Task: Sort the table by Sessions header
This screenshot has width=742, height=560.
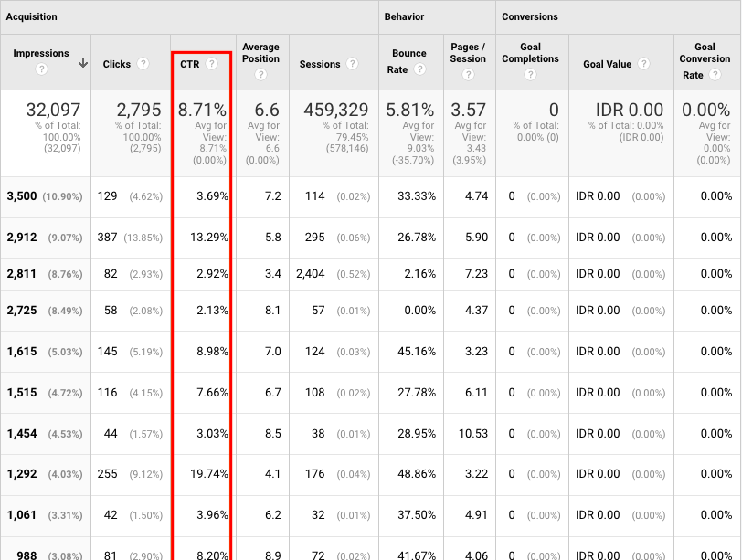Action: coord(320,65)
